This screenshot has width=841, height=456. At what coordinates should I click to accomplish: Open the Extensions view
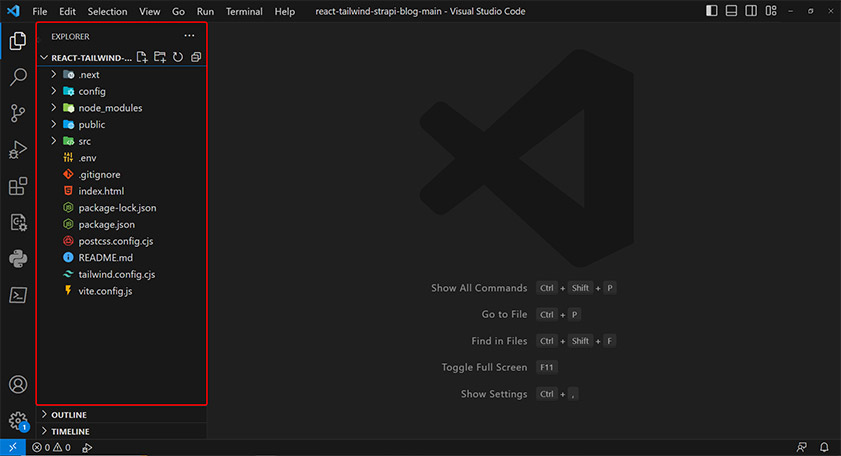coord(18,186)
